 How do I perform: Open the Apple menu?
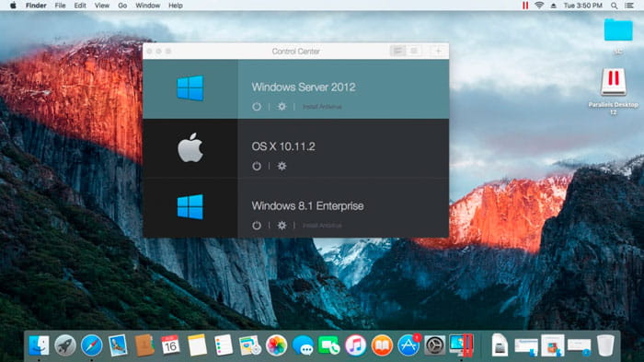pyautogui.click(x=13, y=6)
